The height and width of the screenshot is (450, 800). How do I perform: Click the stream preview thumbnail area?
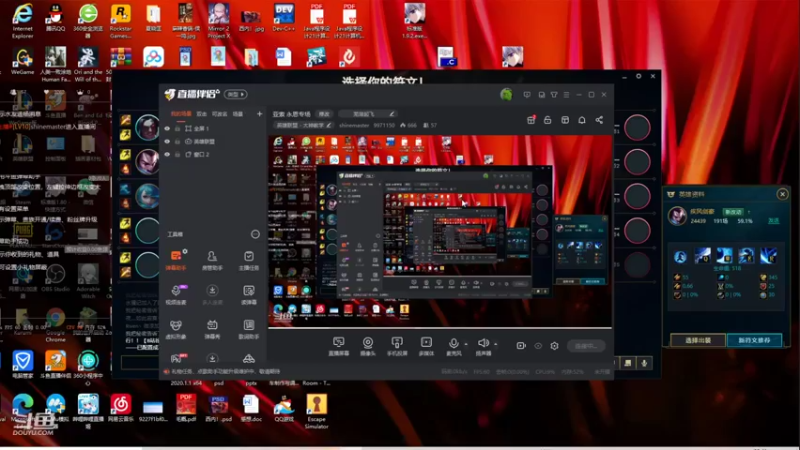click(x=440, y=231)
